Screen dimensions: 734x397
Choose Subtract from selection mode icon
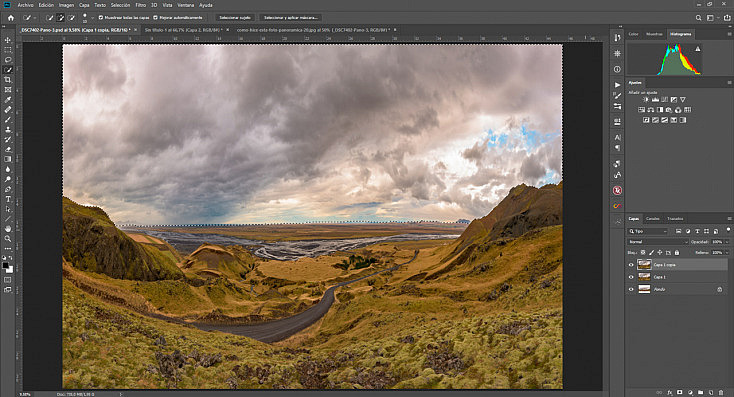pos(72,18)
